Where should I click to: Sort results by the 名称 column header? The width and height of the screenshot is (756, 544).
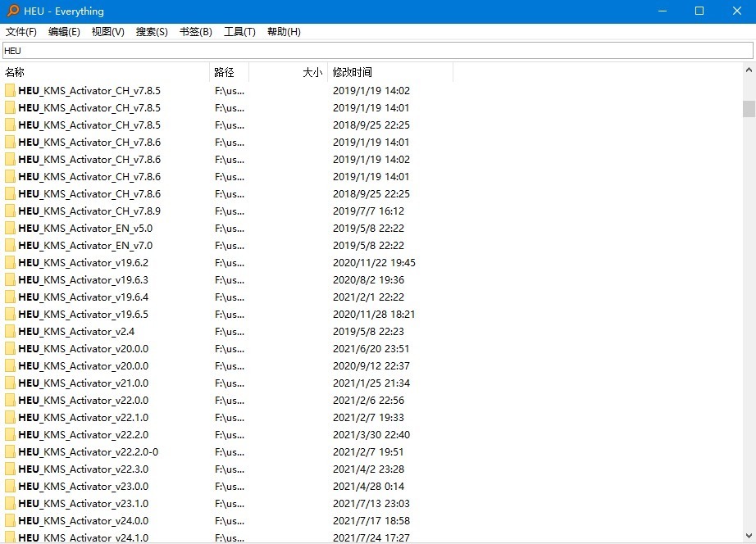click(105, 72)
